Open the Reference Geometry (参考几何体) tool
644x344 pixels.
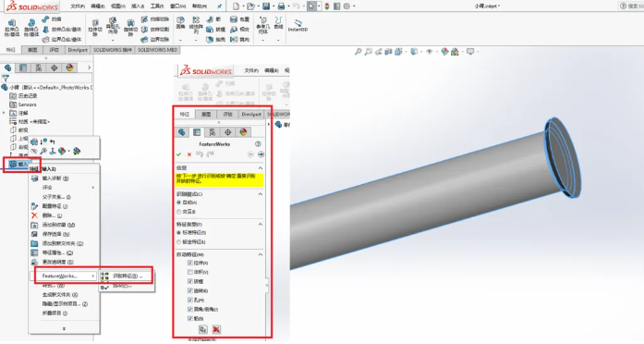262,25
